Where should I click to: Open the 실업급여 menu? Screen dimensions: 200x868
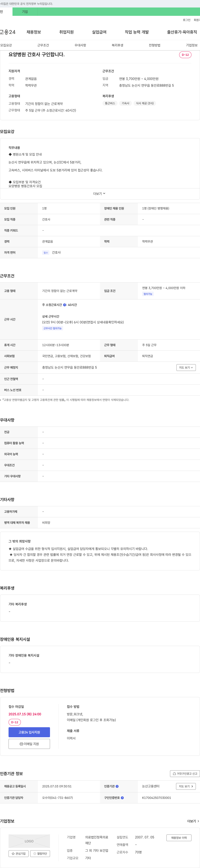coord(99,32)
